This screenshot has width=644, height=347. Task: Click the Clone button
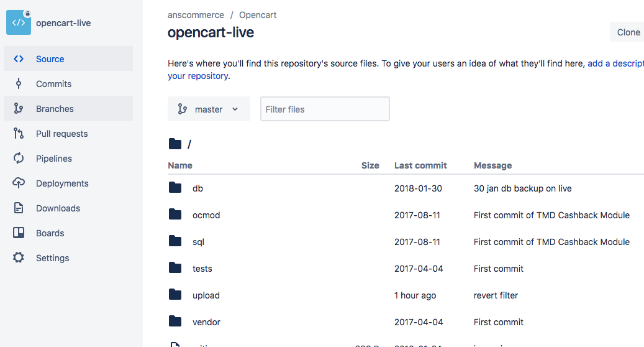tap(628, 32)
